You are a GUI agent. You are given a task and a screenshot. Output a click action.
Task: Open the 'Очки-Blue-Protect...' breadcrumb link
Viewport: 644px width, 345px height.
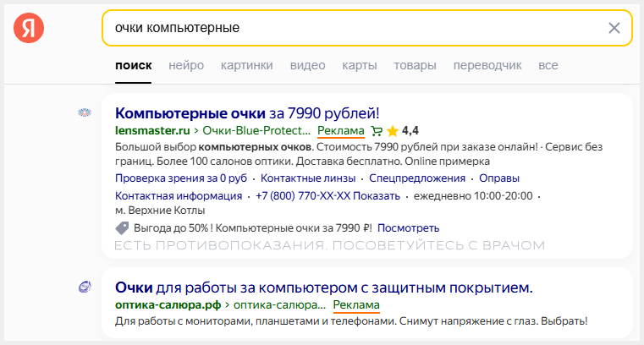[256, 130]
